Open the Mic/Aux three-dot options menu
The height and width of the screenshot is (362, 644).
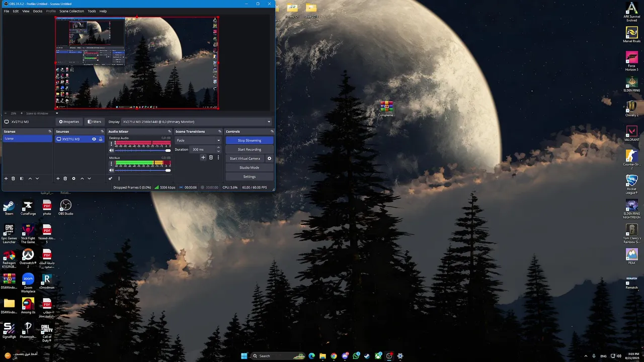pyautogui.click(x=111, y=164)
